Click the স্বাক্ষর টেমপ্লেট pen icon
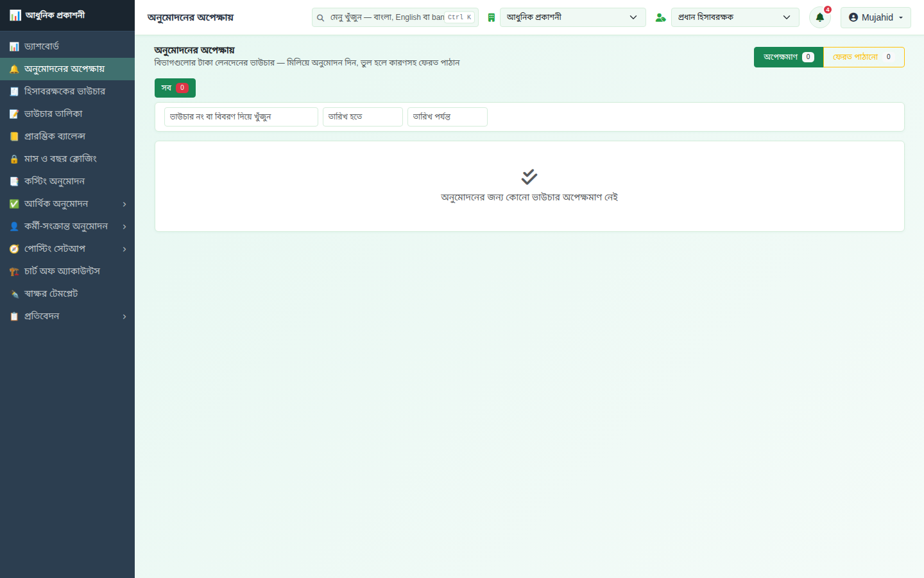924x578 pixels. (x=14, y=293)
